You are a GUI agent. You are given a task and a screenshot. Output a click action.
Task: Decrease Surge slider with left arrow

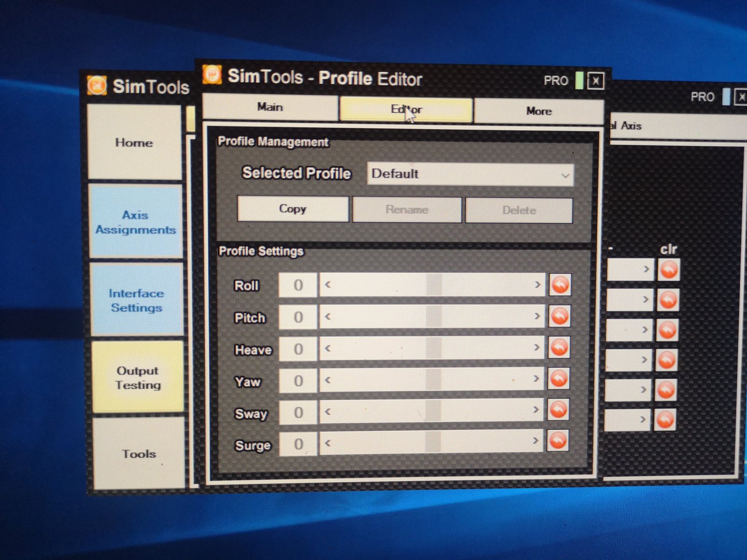tap(328, 443)
